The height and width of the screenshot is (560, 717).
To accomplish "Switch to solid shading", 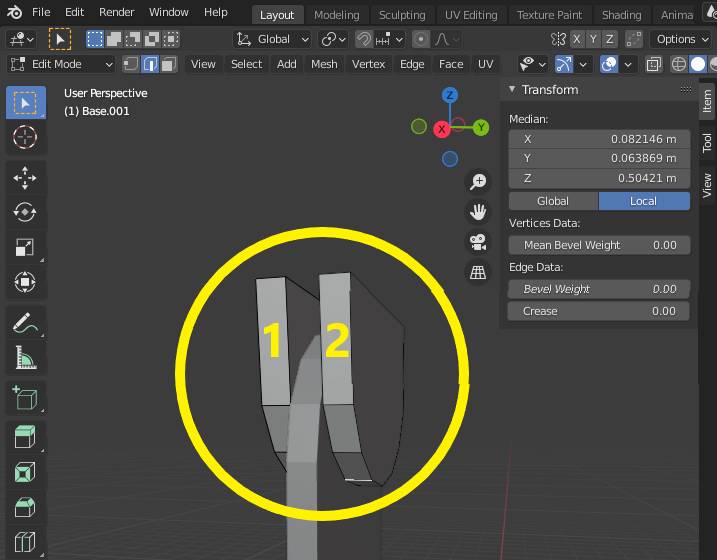I will (698, 64).
